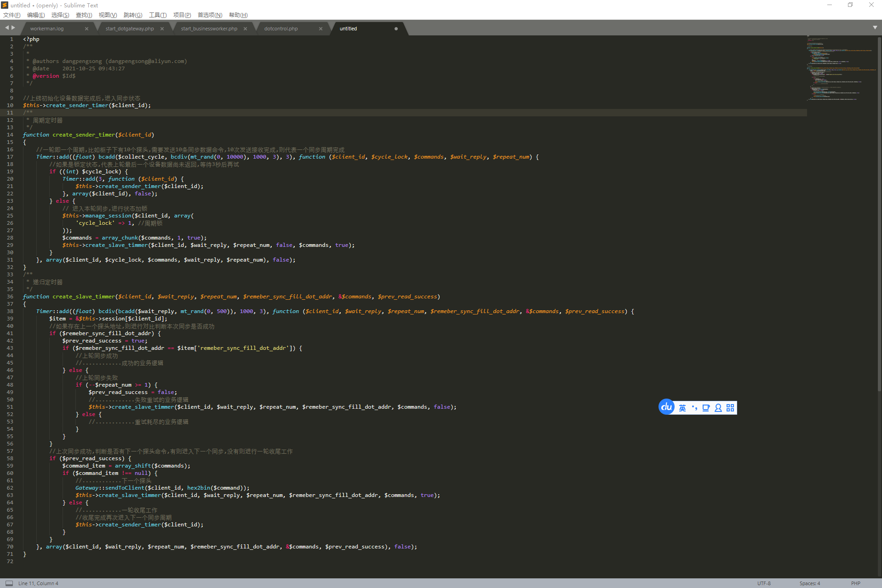Open the IME soft keyboard icon

coord(706,408)
